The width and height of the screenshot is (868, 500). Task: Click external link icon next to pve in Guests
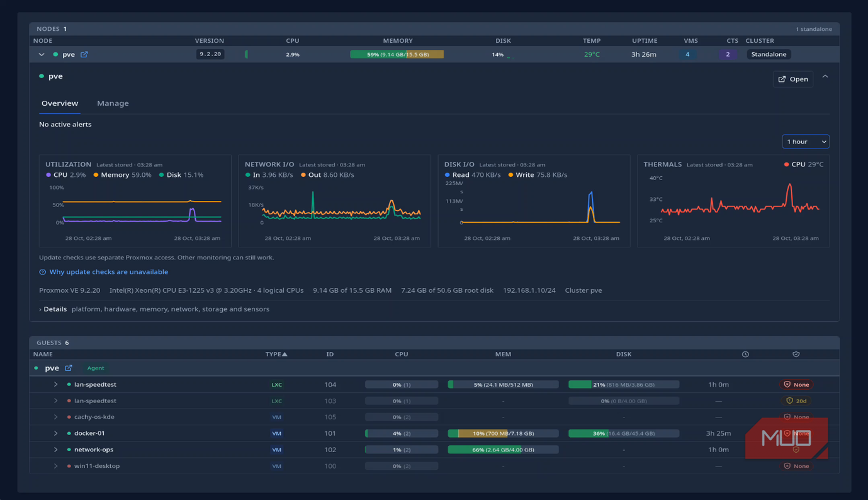click(x=69, y=368)
